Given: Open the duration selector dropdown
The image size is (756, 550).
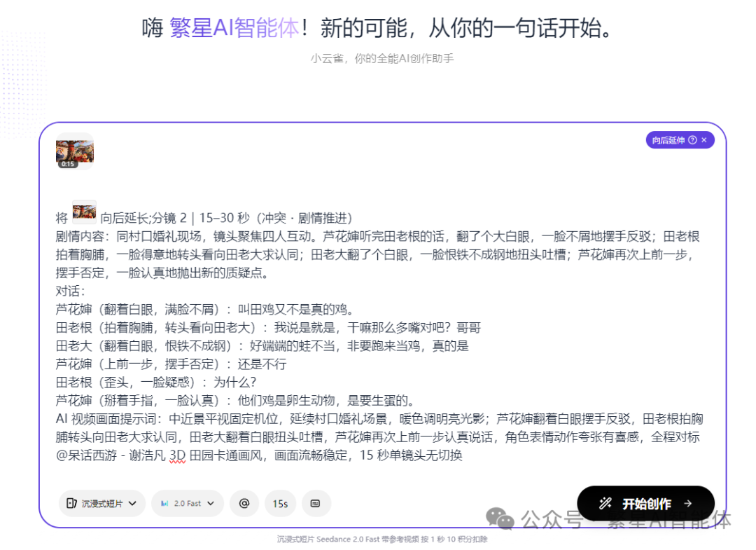Looking at the screenshot, I should click(280, 503).
